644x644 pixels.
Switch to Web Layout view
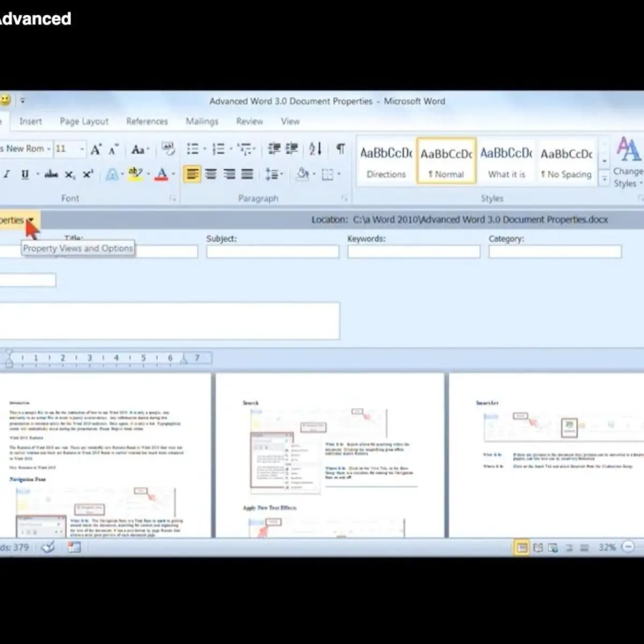click(x=553, y=547)
